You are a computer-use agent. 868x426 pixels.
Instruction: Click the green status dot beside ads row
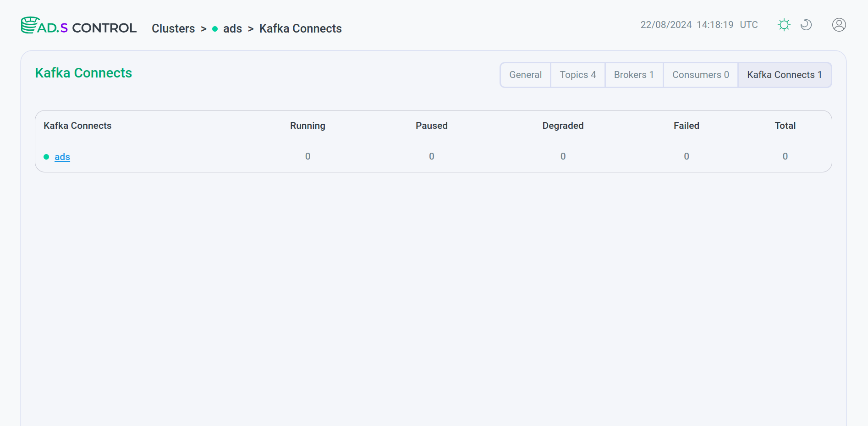click(x=46, y=157)
